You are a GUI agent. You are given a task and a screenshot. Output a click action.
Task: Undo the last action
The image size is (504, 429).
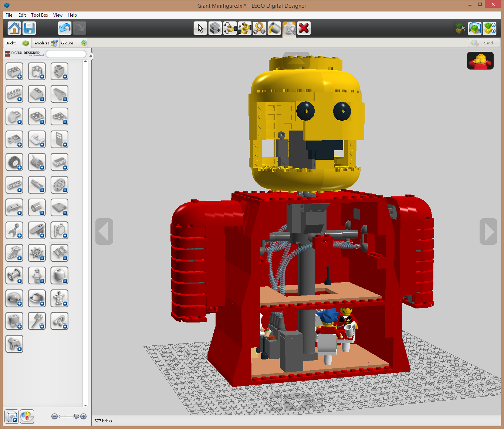click(65, 28)
